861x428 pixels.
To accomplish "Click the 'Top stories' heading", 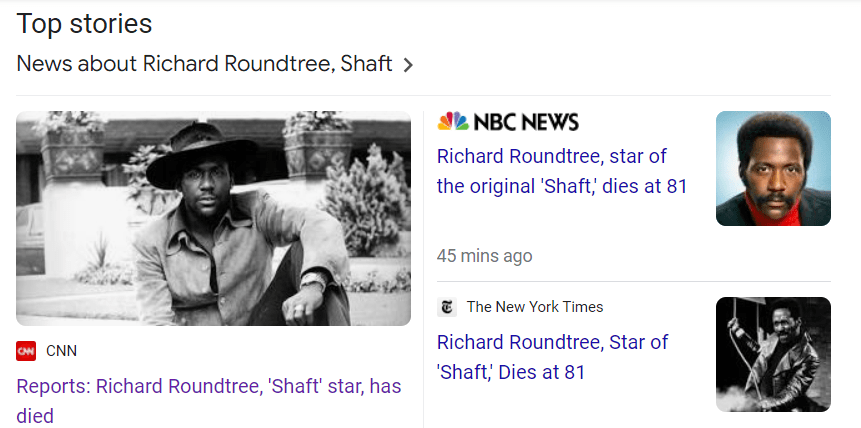I will (x=84, y=23).
